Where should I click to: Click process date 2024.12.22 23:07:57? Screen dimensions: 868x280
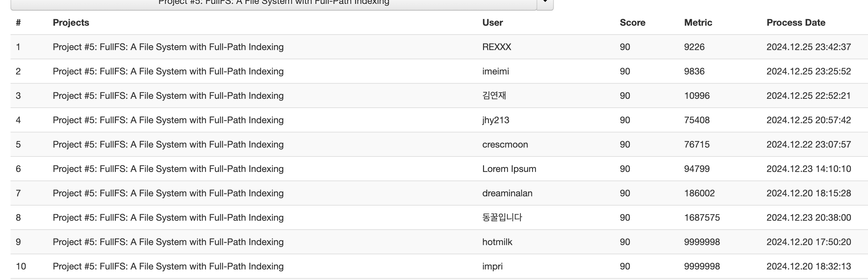(x=808, y=144)
